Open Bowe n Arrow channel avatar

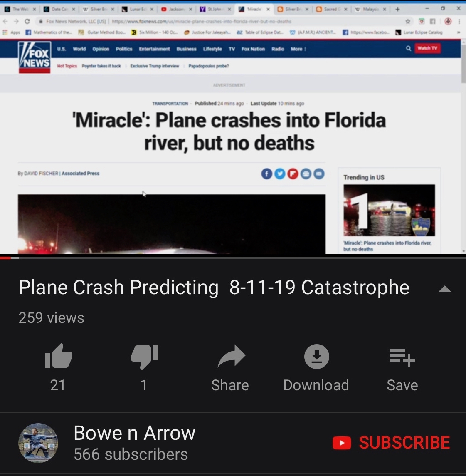click(x=38, y=443)
